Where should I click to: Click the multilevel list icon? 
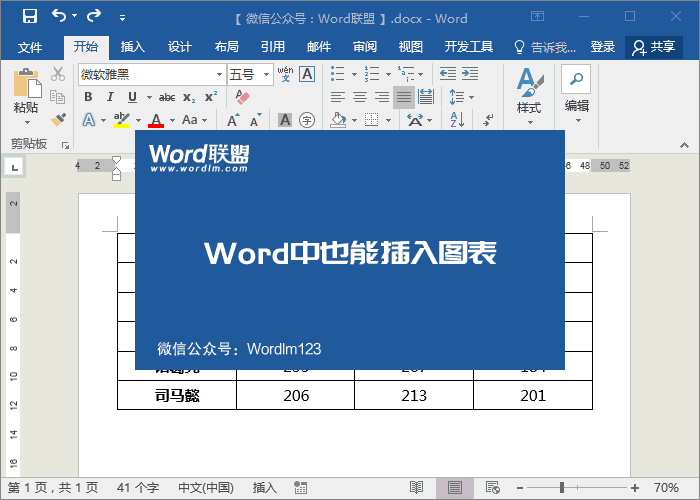pyautogui.click(x=406, y=74)
